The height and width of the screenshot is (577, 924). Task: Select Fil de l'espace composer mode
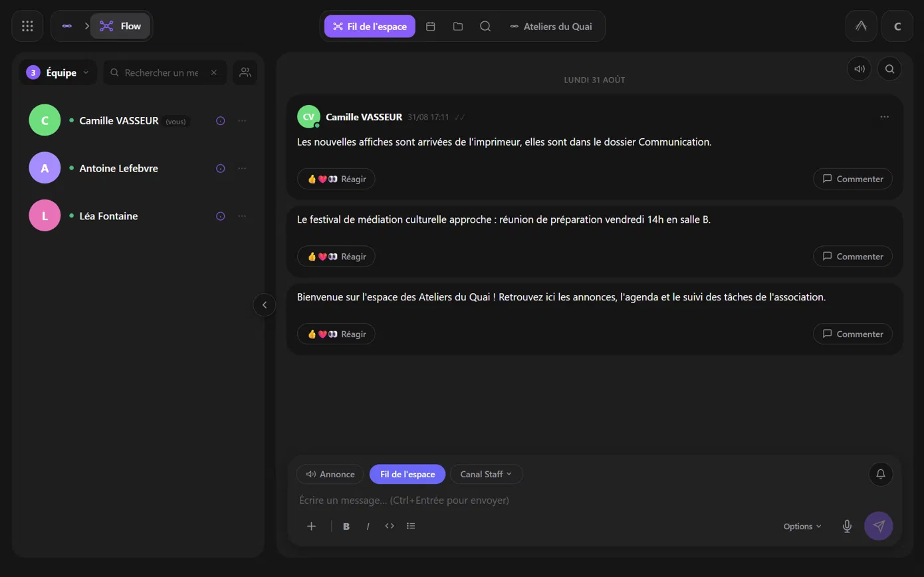pyautogui.click(x=407, y=474)
